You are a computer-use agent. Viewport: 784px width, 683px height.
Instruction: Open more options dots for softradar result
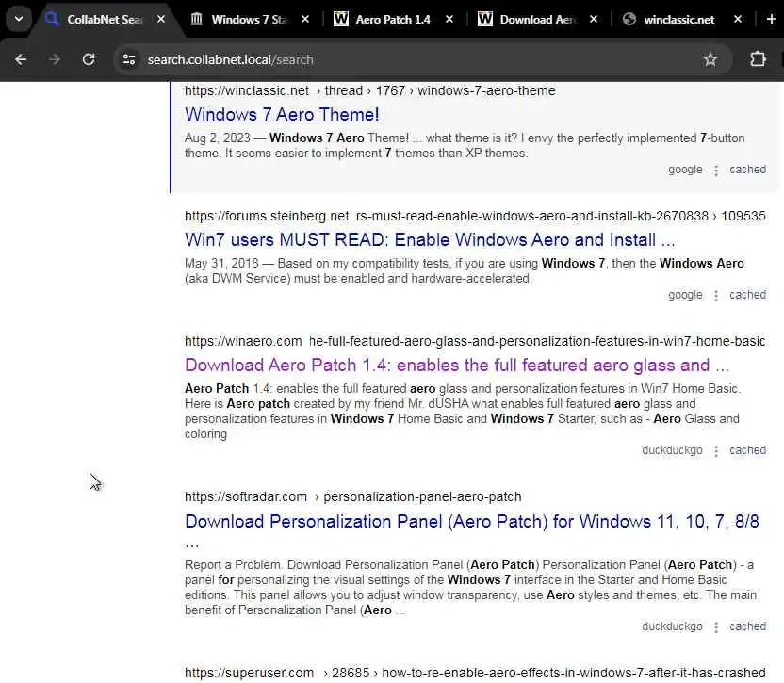716,627
